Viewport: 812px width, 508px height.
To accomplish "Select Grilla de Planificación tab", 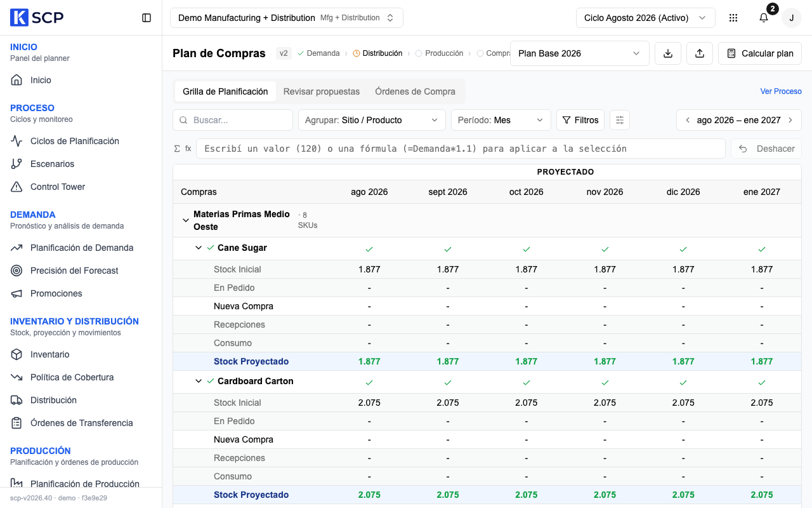I will pos(225,91).
